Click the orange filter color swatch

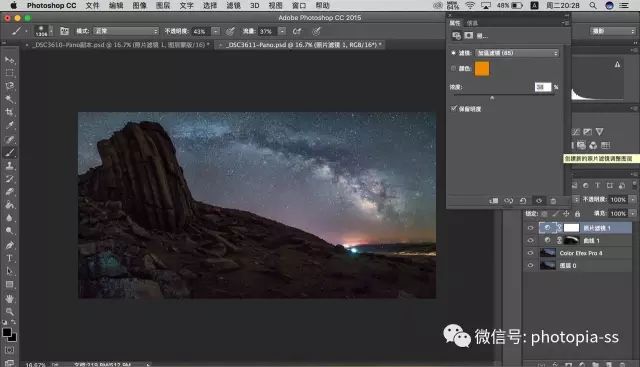point(482,69)
